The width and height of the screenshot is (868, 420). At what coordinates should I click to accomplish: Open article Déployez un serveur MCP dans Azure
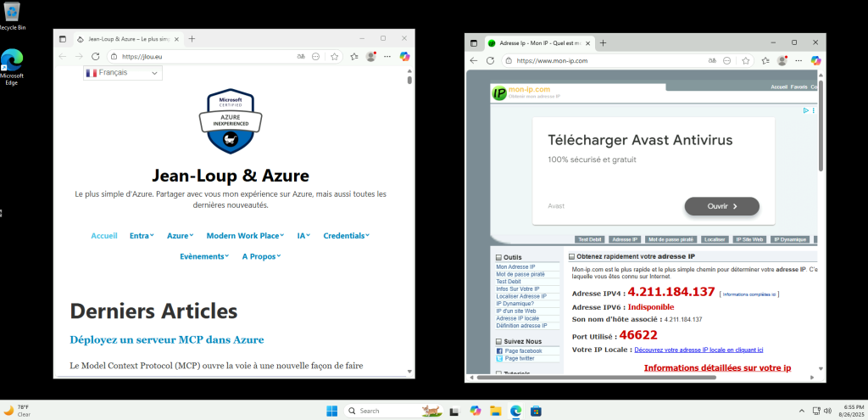click(x=167, y=339)
